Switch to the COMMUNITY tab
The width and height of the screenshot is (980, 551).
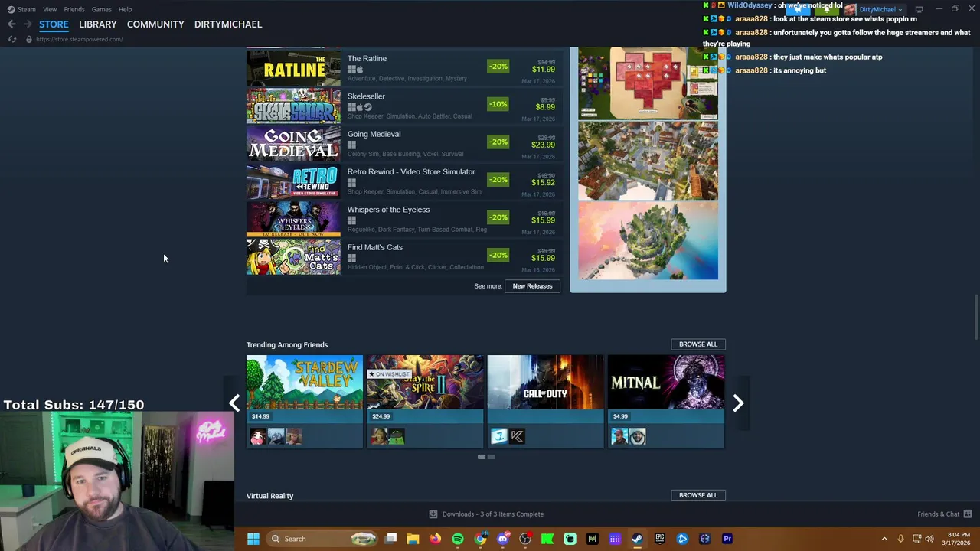pyautogui.click(x=155, y=24)
